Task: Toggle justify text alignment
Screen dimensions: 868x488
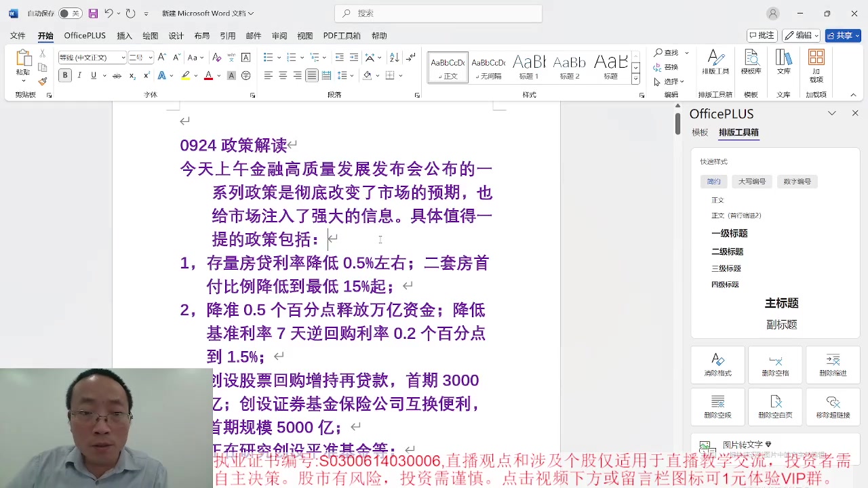Action: coord(311,76)
